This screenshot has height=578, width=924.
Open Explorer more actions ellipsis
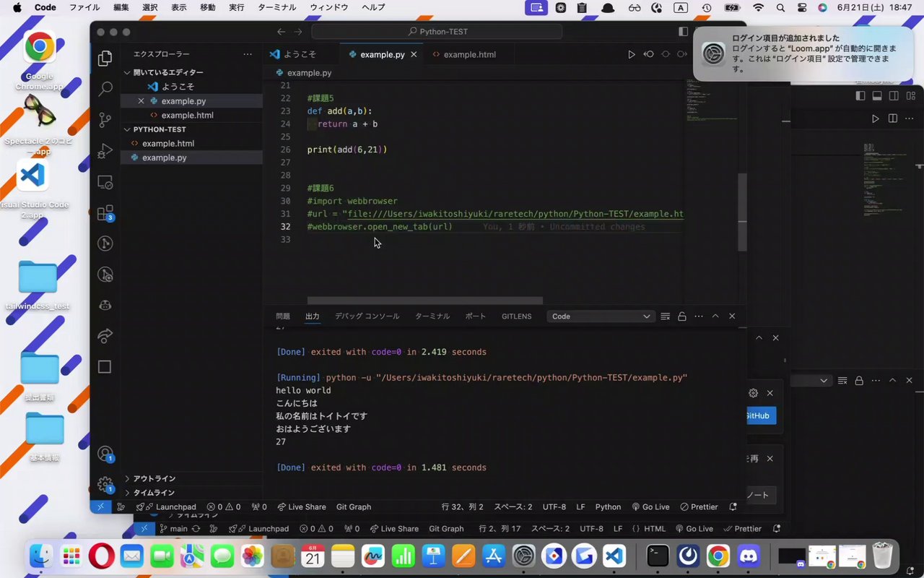pos(248,54)
